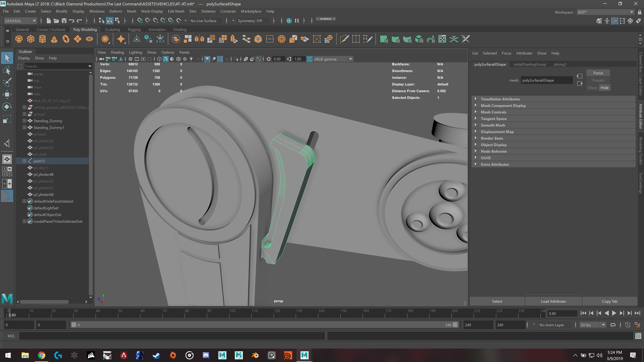Open the sRGB gamma dropdown

coord(351,59)
